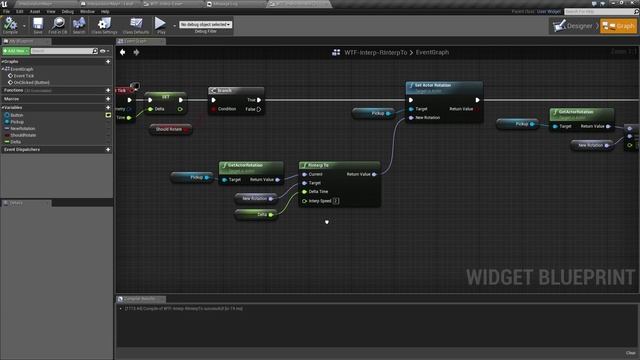This screenshot has width=640, height=360.
Task: Add a macro with the Macros plus icon
Action: [108, 99]
